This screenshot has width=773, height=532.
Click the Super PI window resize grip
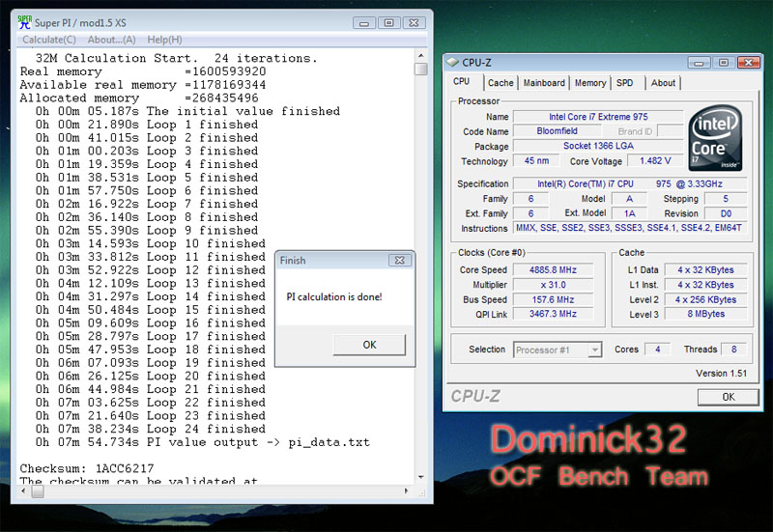click(422, 492)
